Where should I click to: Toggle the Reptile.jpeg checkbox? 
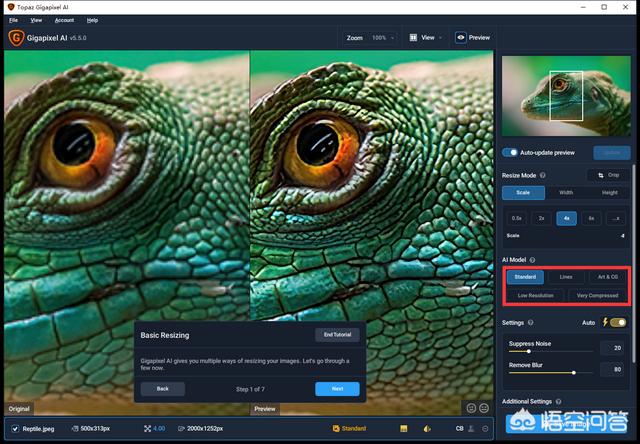click(15, 429)
